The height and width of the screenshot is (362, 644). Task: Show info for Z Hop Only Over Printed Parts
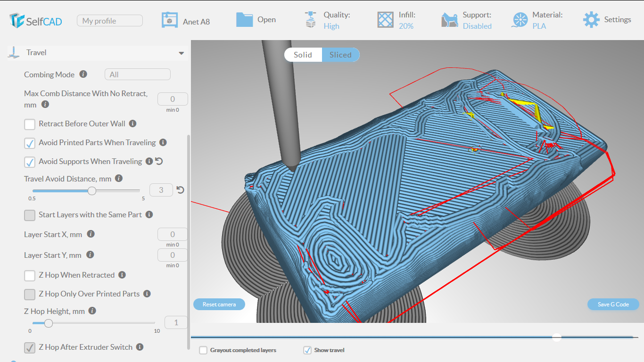coord(147,294)
